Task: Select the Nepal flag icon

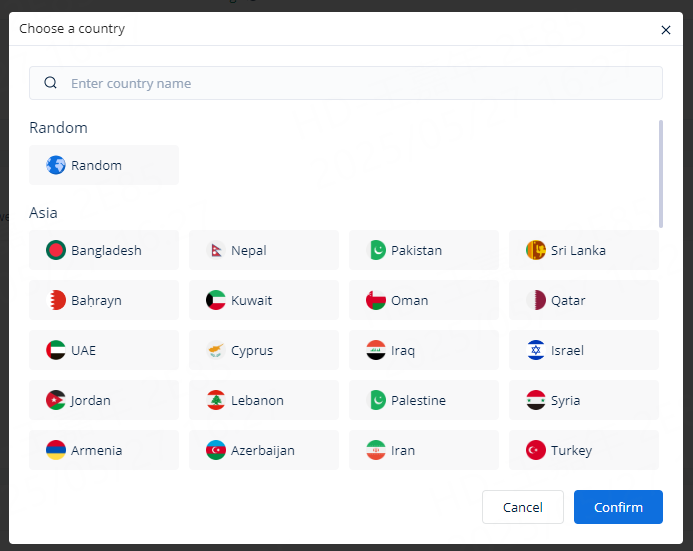Action: click(216, 250)
